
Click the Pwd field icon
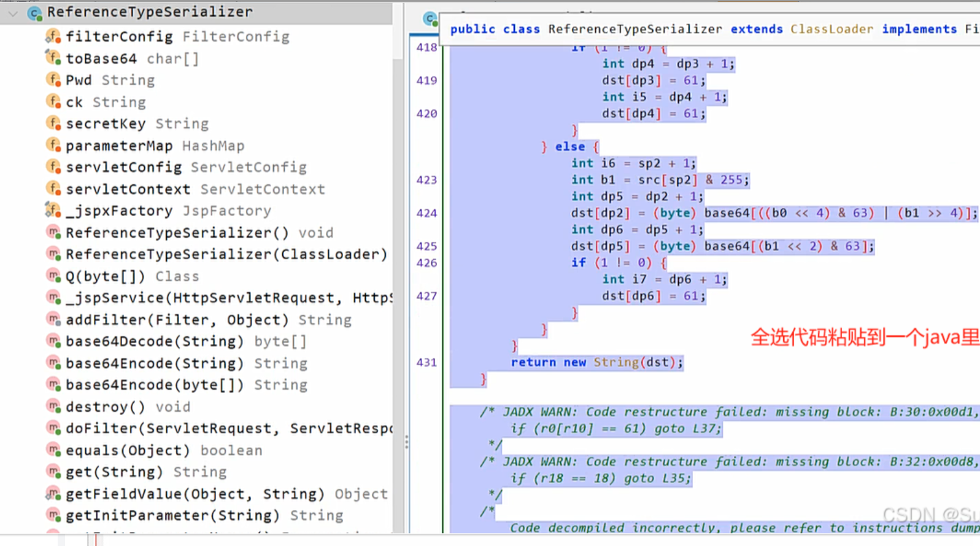click(x=53, y=80)
